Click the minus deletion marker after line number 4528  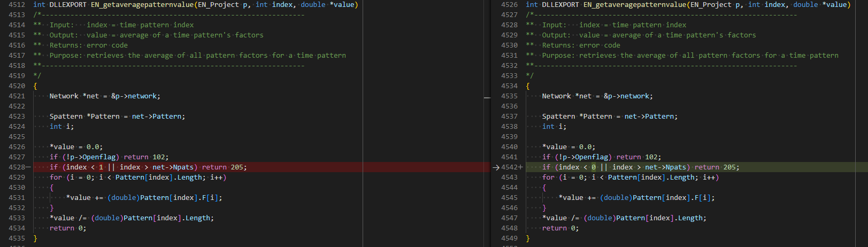[x=28, y=167]
